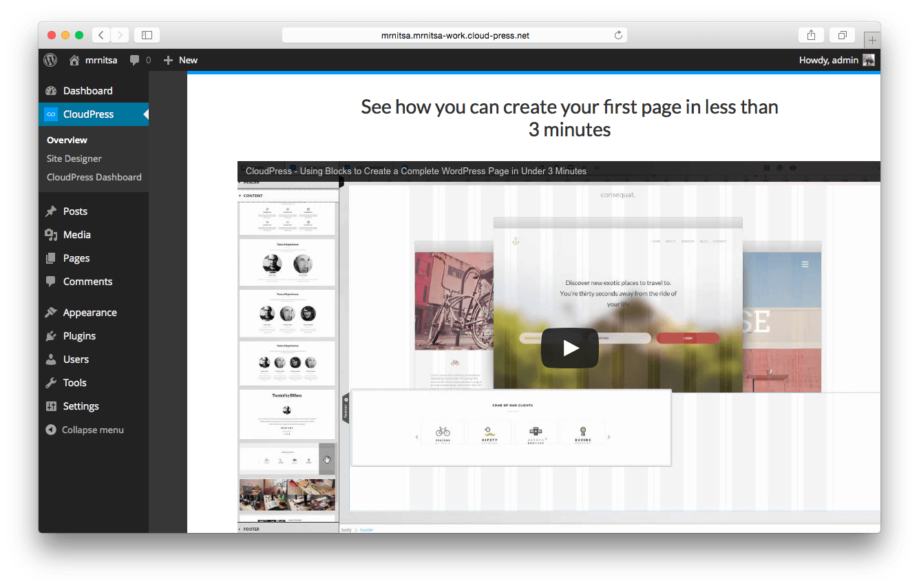Click the New content plus button
This screenshot has height=588, width=919.
pos(180,60)
